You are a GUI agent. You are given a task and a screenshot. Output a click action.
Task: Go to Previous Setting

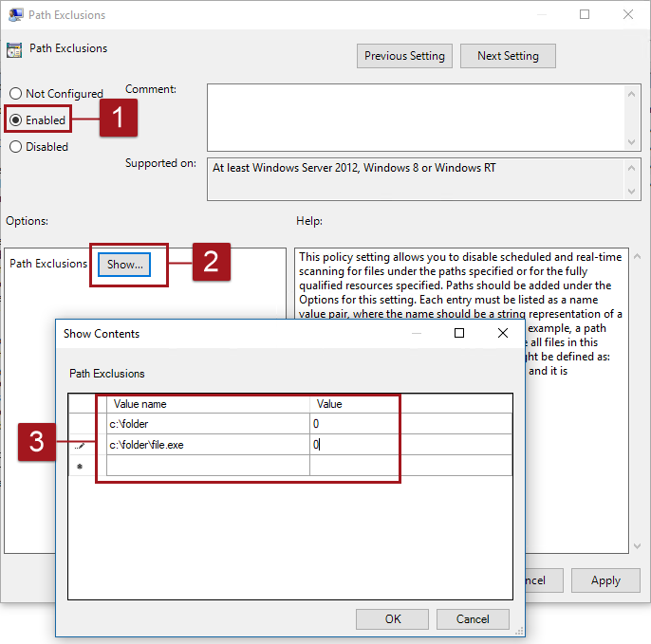[x=404, y=56]
